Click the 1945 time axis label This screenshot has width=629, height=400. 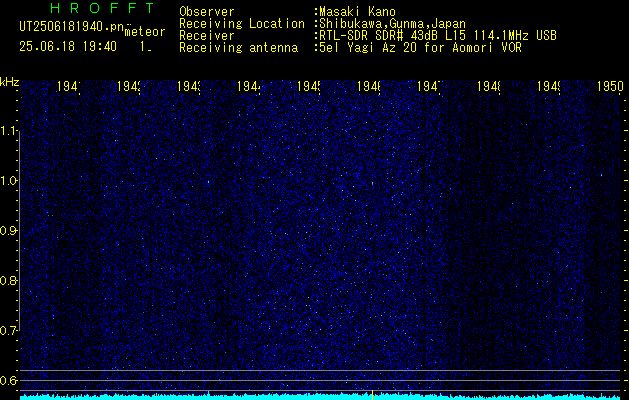click(309, 87)
